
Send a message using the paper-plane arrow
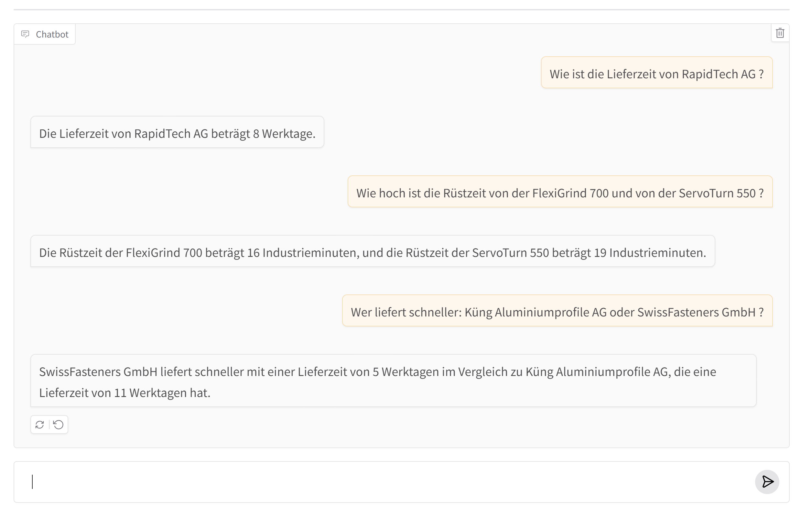click(767, 482)
